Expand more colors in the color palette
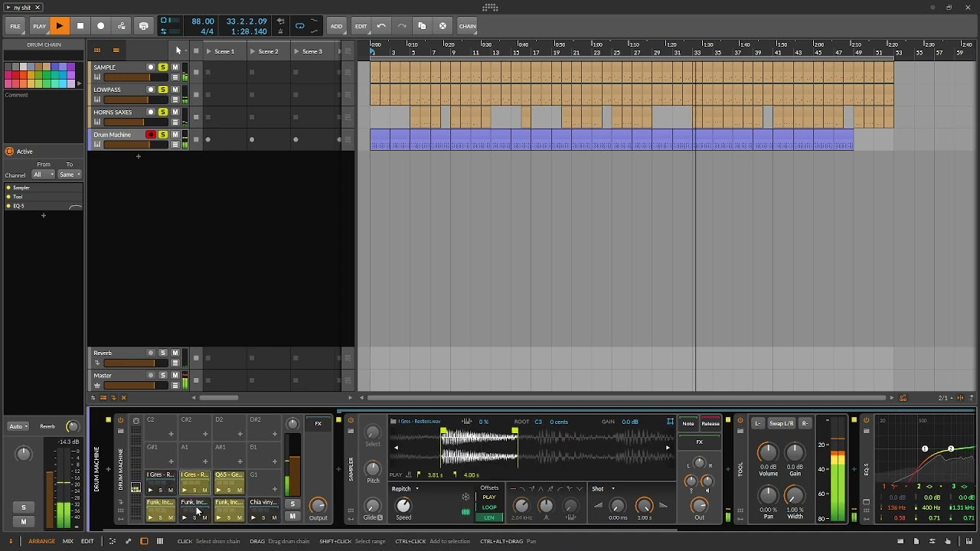 78,84
